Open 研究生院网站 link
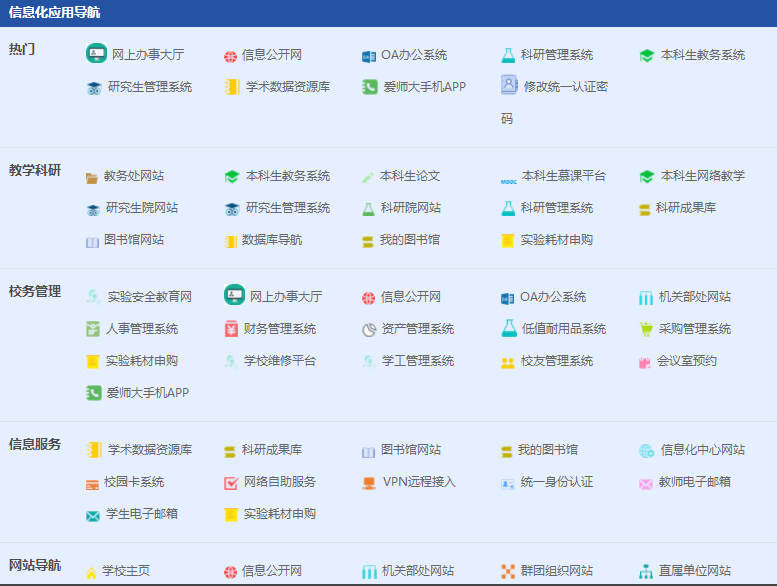Image resolution: width=777 pixels, height=586 pixels. click(142, 208)
